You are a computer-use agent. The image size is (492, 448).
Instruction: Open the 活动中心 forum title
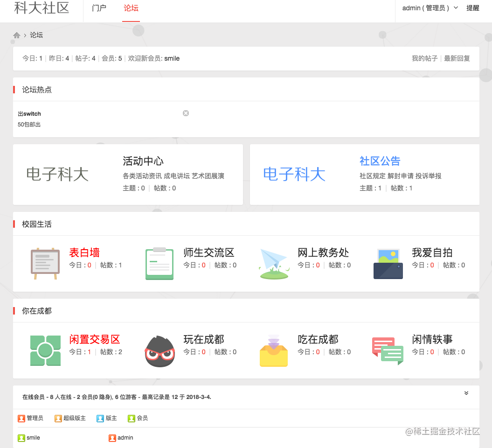pyautogui.click(x=143, y=161)
